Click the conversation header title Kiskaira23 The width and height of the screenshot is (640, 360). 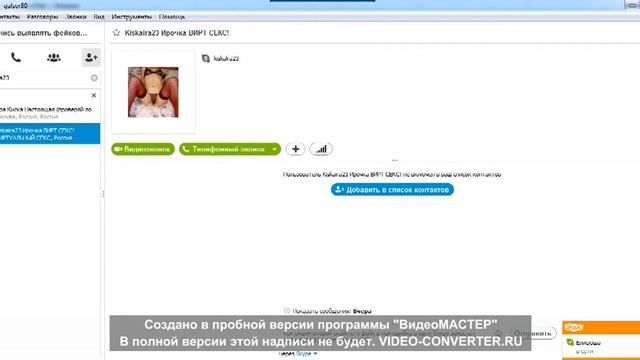pyautogui.click(x=177, y=33)
